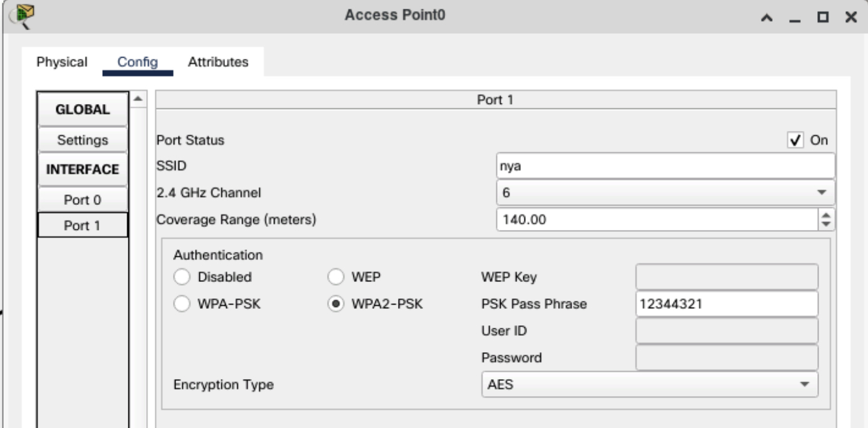
Task: Select Disabled authentication radio button
Action: (x=182, y=276)
